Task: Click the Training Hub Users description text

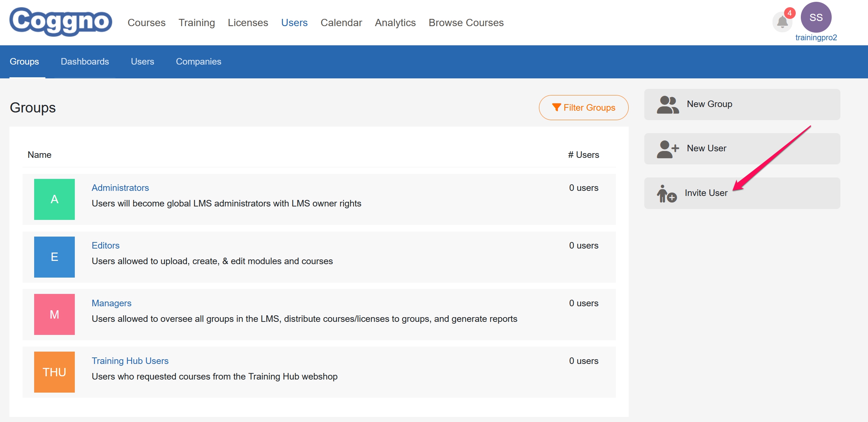Action: [x=215, y=377]
